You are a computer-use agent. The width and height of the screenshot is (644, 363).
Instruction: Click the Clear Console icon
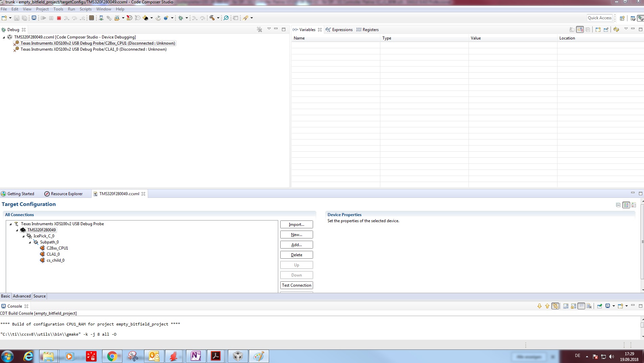589,306
